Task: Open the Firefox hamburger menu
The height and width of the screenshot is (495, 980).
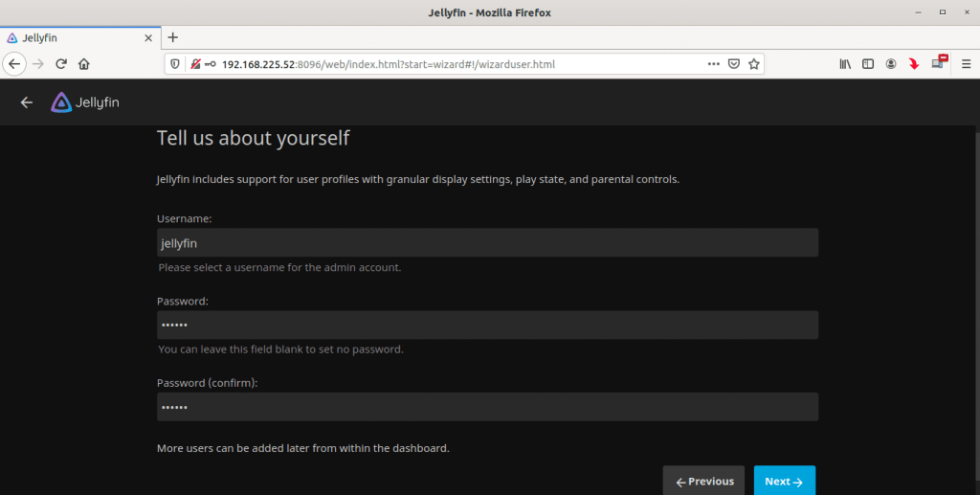Action: 966,64
